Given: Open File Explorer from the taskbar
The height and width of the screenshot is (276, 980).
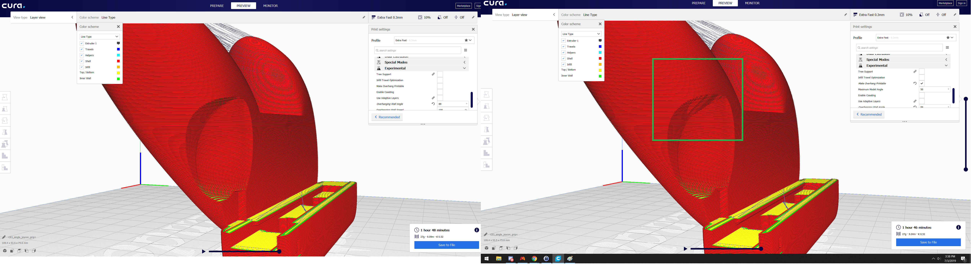Looking at the screenshot, I should (x=498, y=259).
